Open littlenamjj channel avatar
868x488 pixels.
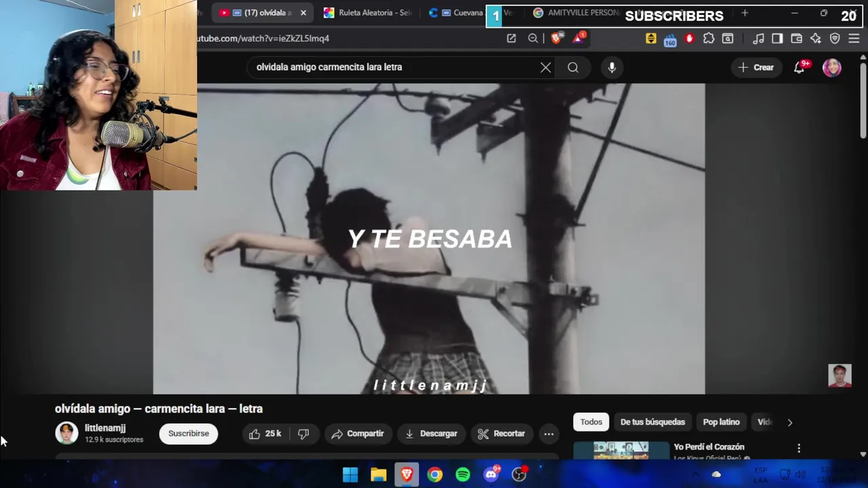[x=66, y=433]
